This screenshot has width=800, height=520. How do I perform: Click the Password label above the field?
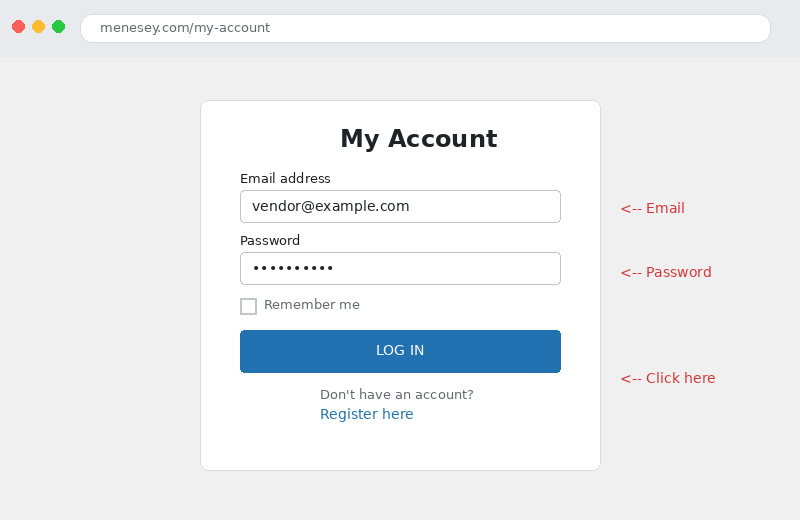tap(270, 240)
